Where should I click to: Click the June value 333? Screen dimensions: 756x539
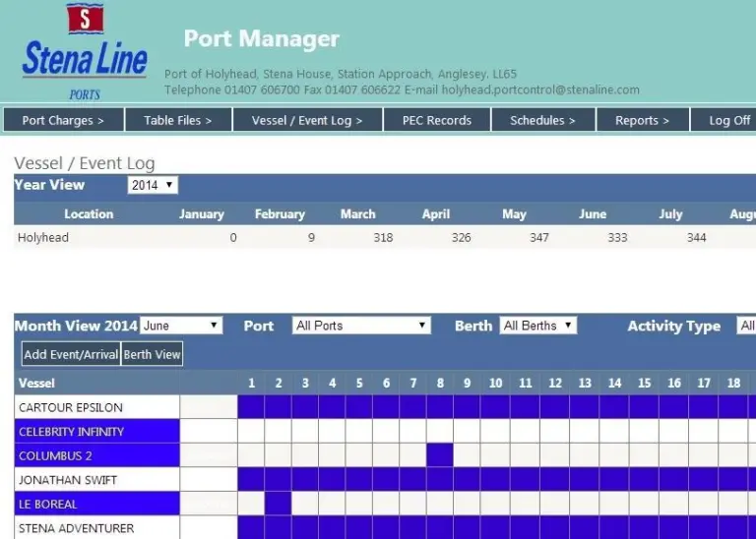point(617,237)
